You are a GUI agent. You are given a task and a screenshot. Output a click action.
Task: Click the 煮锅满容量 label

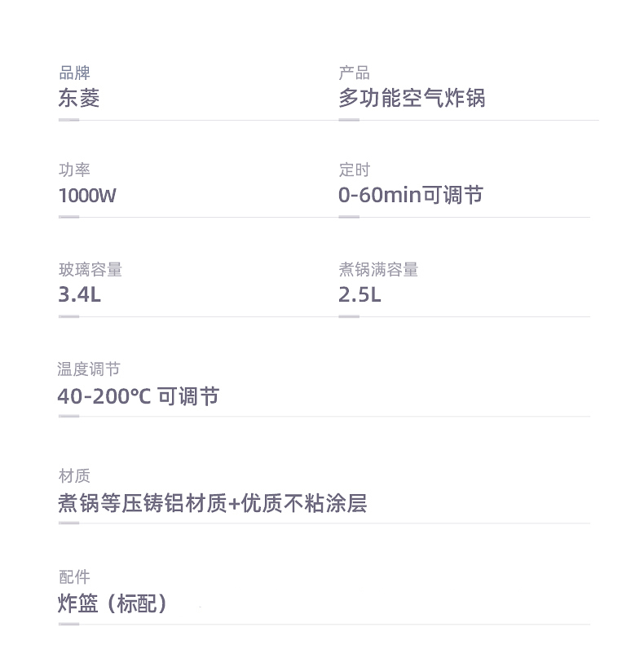(x=378, y=269)
